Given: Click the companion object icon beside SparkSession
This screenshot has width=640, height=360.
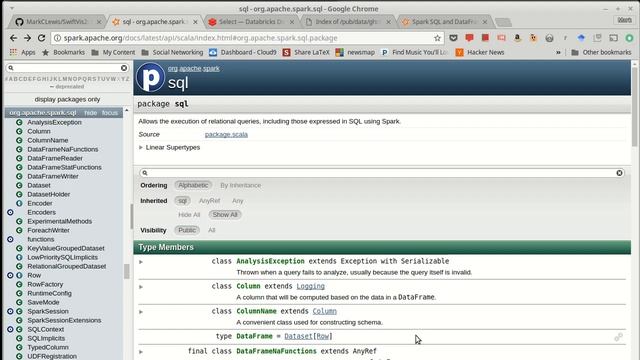Looking at the screenshot, I should pos(10,311).
